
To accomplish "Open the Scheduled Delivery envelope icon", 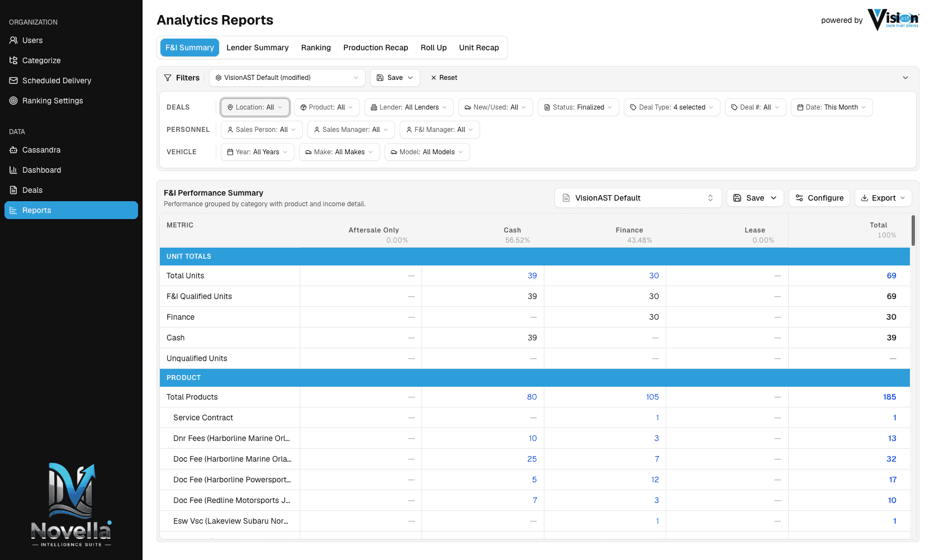I will click(x=13, y=80).
